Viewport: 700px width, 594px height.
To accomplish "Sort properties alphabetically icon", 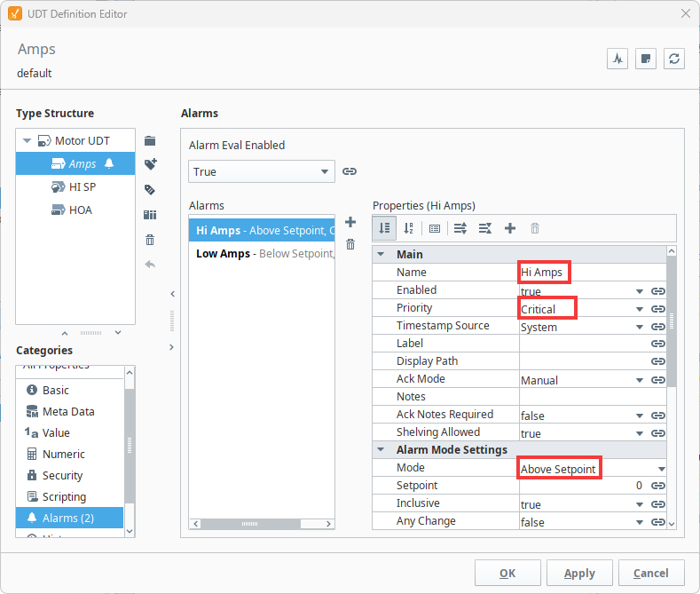I will pyautogui.click(x=408, y=229).
